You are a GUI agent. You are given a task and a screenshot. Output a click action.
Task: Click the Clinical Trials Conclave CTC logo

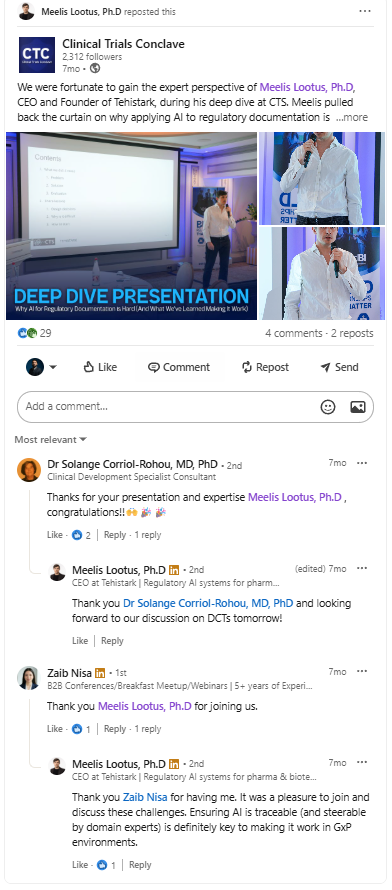pos(37,55)
